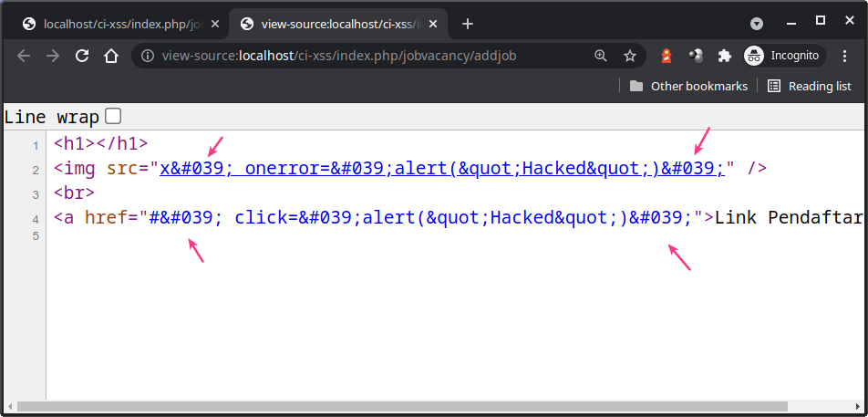This screenshot has width=868, height=417.
Task: Open a new tab with plus button
Action: tap(468, 23)
